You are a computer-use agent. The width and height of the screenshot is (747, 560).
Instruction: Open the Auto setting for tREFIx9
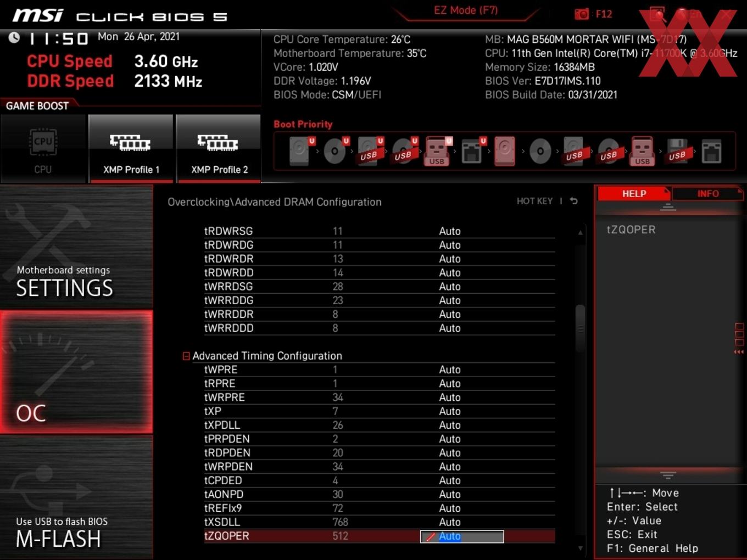click(x=450, y=508)
